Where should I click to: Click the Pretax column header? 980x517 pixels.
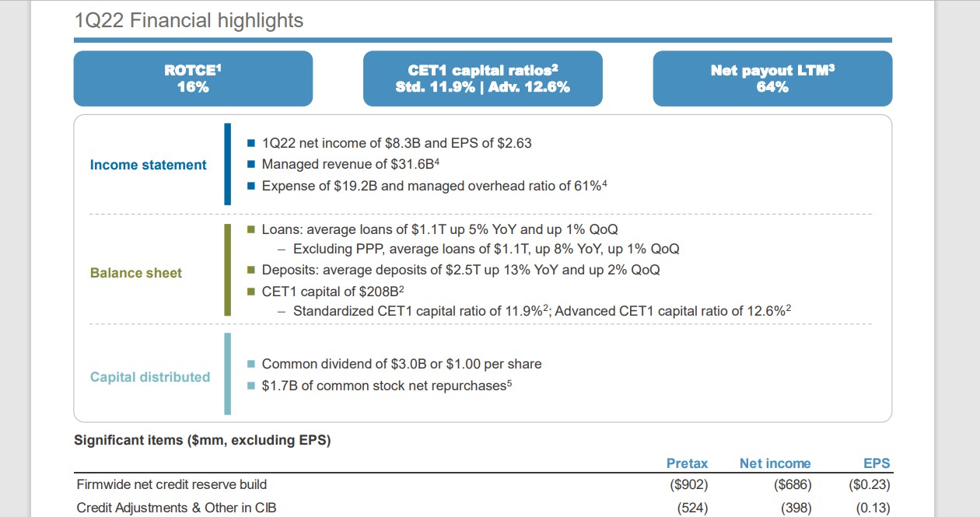click(x=687, y=463)
